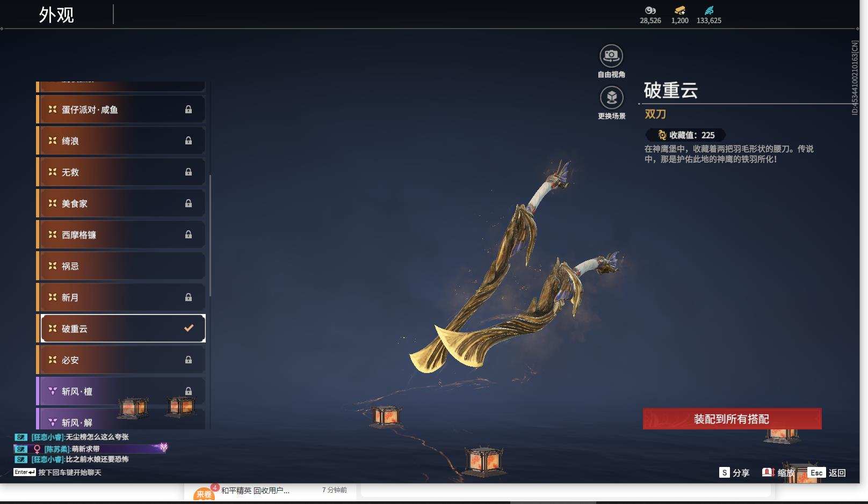The image size is (868, 504).
Task: Click the rarity emblem beside 破重云
Action: click(x=53, y=328)
